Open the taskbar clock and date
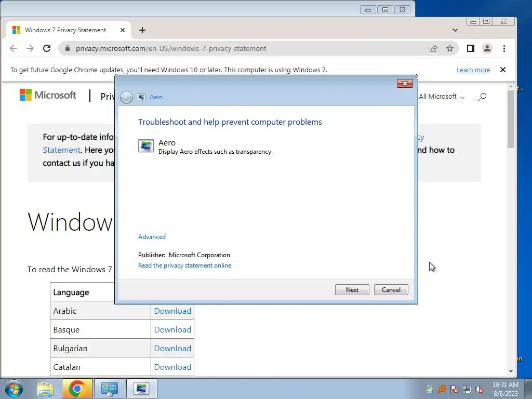Image resolution: width=532 pixels, height=399 pixels. 505,389
